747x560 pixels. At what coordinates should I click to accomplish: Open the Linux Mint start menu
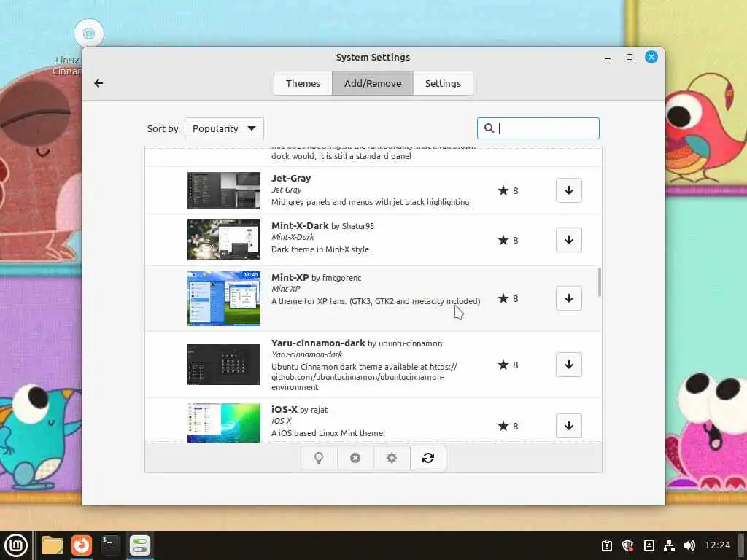(x=16, y=545)
